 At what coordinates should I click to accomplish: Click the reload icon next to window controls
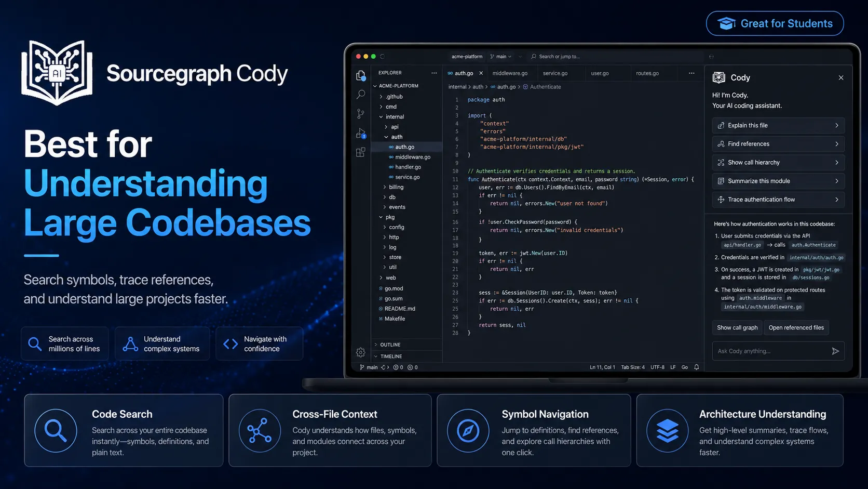[x=383, y=56]
